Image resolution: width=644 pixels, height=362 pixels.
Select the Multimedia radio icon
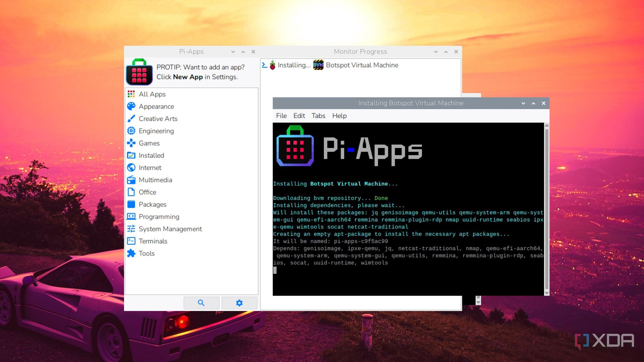131,180
